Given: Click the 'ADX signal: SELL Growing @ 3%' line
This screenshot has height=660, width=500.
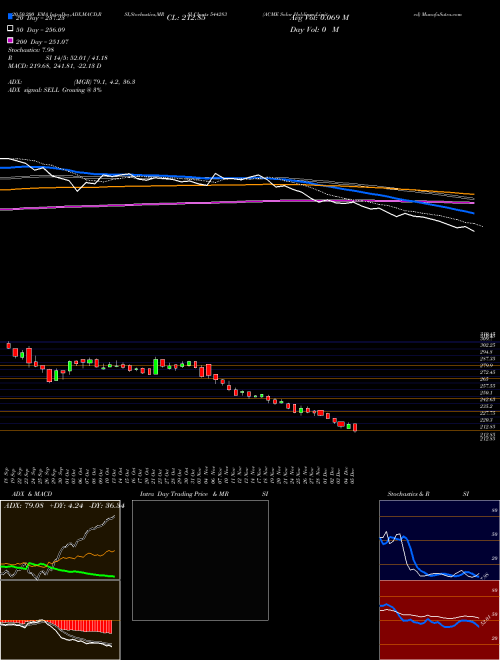Looking at the screenshot, I should pos(55,90).
